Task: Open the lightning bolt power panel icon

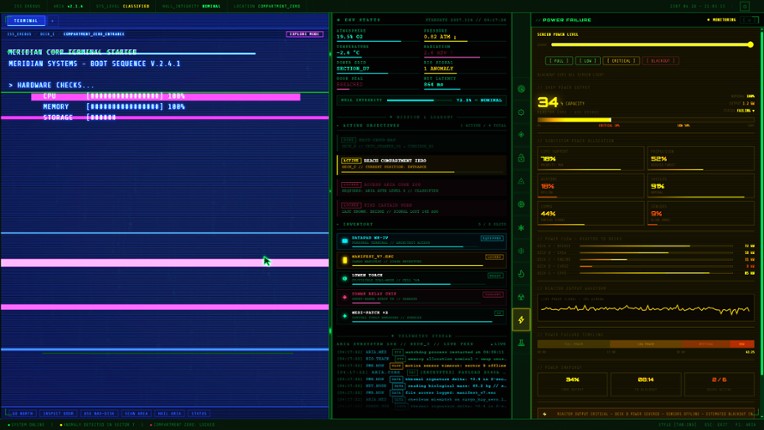Action: [521, 320]
